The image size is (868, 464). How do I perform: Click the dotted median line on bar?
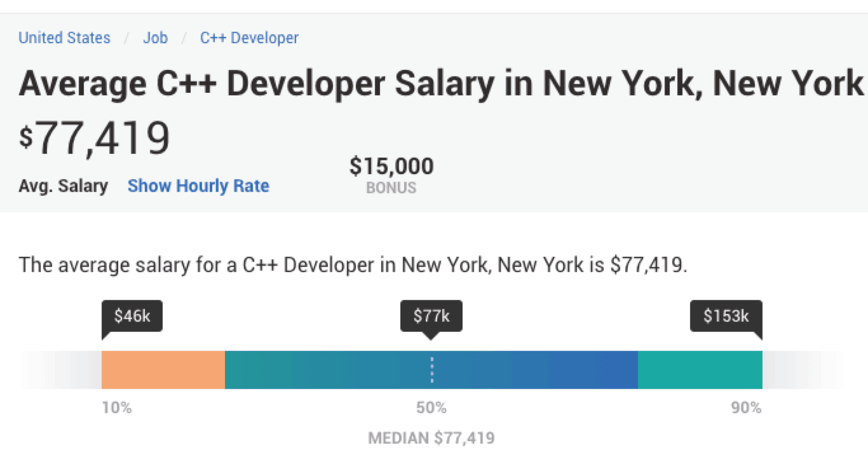pyautogui.click(x=431, y=369)
